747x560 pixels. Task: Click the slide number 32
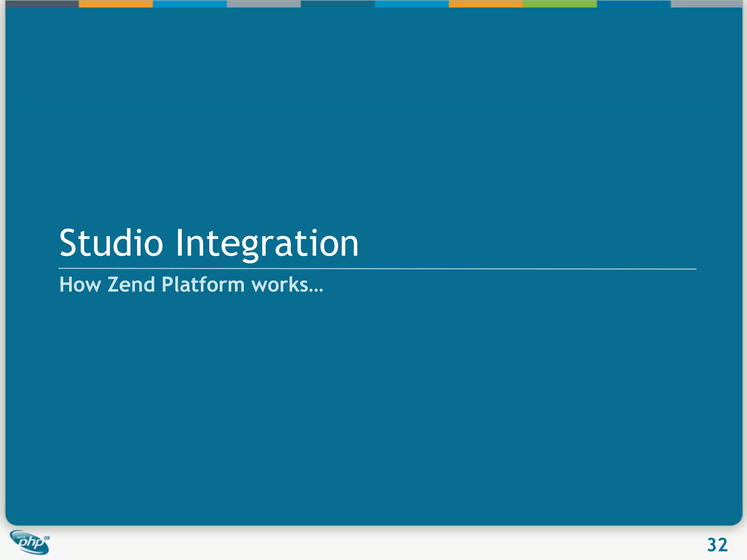[717, 545]
